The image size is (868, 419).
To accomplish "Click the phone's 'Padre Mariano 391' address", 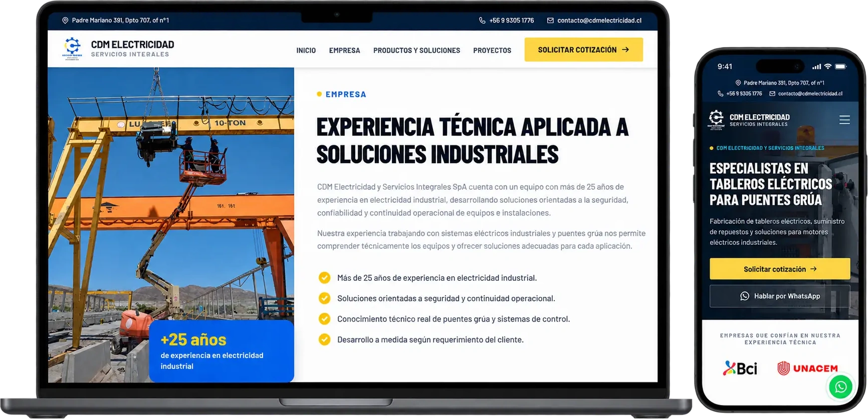I will pyautogui.click(x=784, y=83).
